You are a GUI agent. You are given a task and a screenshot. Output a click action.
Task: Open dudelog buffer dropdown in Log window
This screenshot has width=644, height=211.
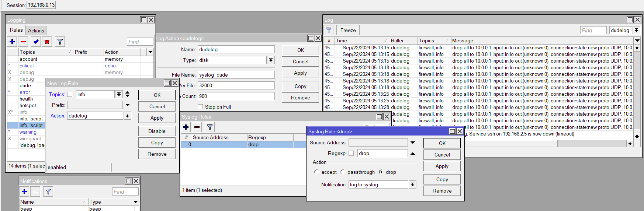(636, 30)
